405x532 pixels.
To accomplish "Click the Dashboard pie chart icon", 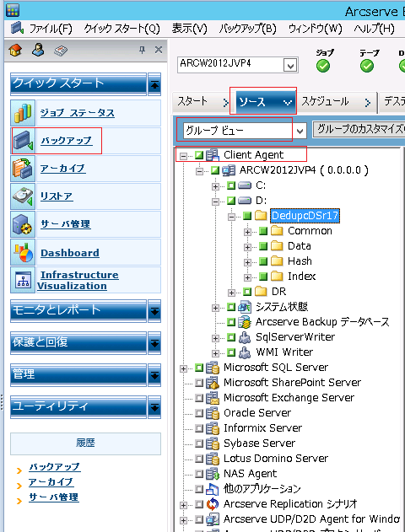I will click(23, 252).
